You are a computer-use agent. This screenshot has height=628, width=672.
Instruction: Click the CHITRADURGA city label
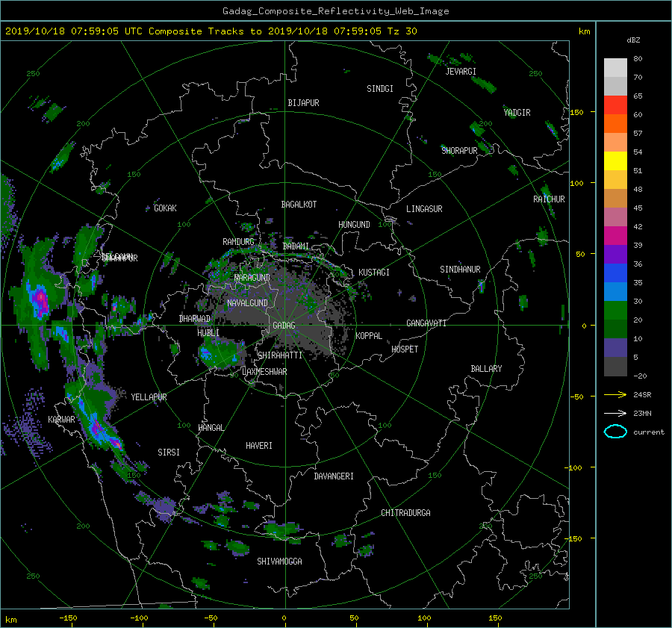tap(406, 513)
